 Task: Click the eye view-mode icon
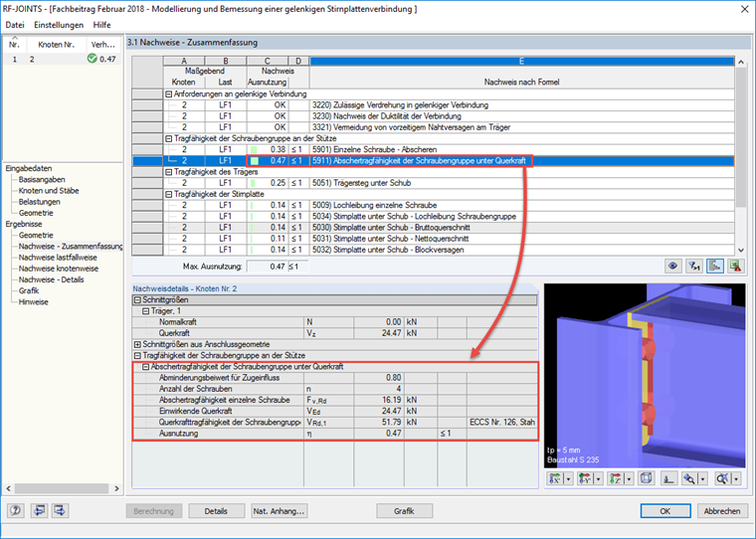tap(673, 266)
